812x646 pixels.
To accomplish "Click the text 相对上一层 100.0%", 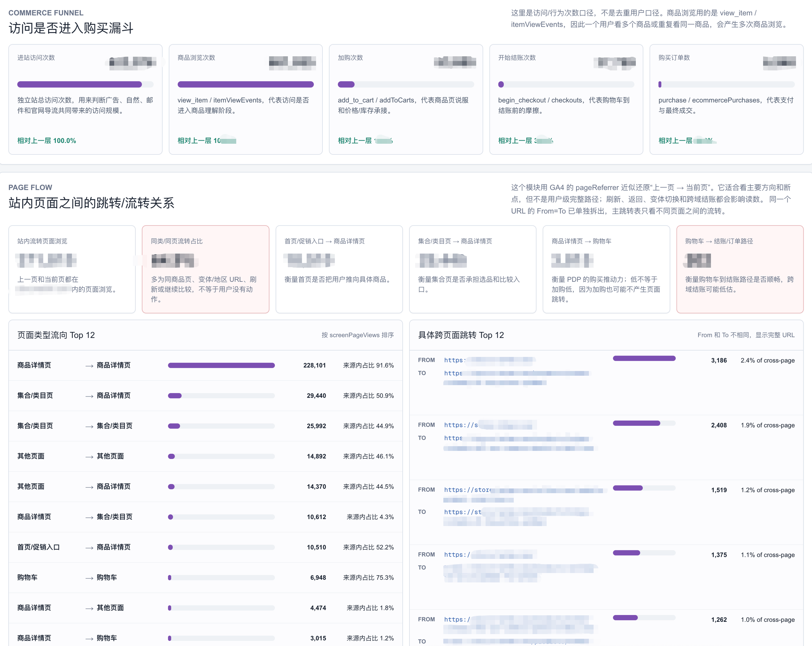I will coord(47,141).
